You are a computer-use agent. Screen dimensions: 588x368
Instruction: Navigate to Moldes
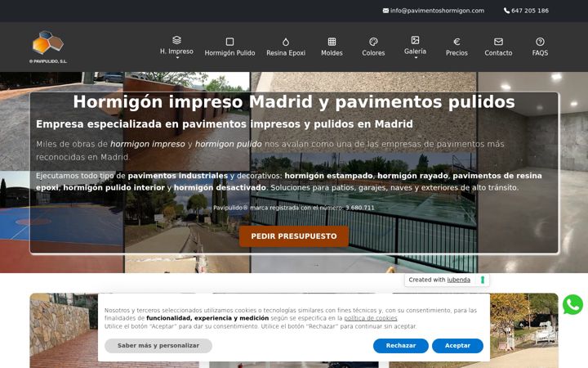point(332,53)
